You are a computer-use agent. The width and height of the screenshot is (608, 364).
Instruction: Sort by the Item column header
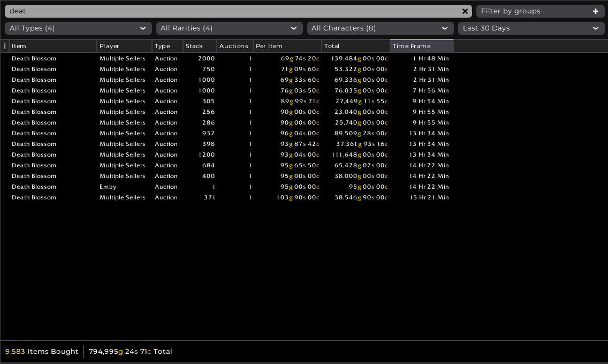click(x=52, y=46)
